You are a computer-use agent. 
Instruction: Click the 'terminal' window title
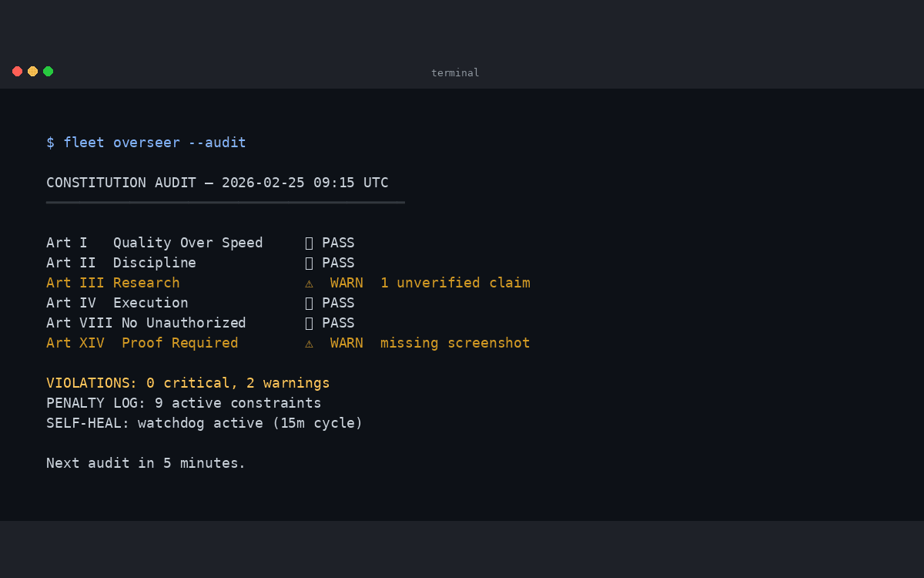coord(455,73)
